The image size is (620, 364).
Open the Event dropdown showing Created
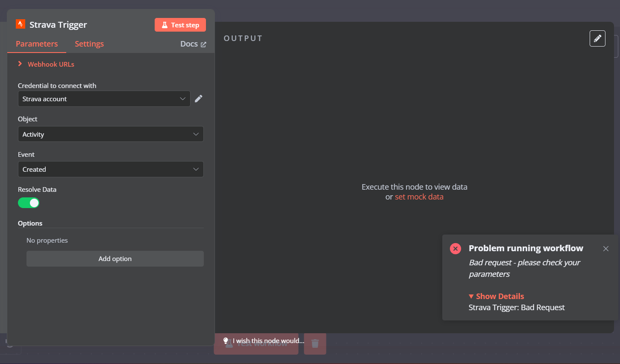[111, 169]
